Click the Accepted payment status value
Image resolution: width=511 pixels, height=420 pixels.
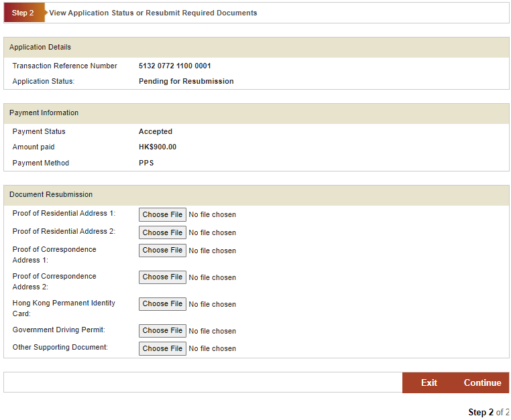pyautogui.click(x=155, y=132)
